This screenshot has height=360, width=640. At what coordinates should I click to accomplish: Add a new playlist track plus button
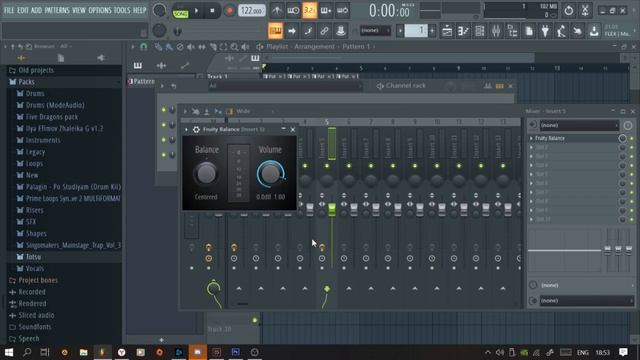[162, 340]
